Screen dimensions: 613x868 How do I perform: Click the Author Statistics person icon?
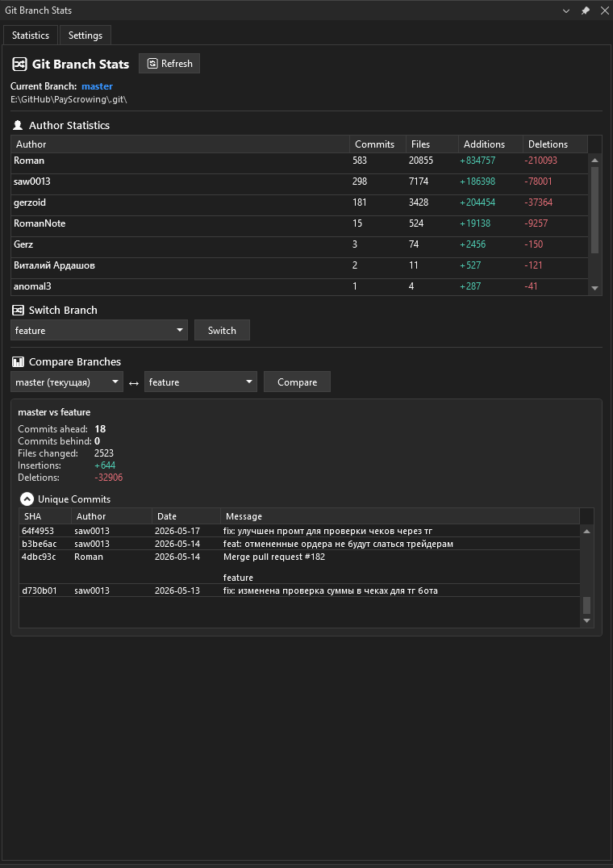[x=18, y=125]
